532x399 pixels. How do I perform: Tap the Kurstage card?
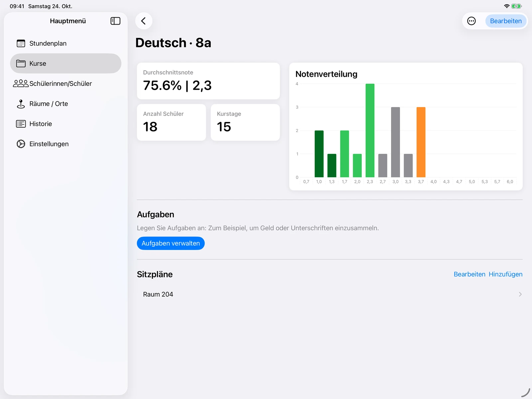pos(245,122)
